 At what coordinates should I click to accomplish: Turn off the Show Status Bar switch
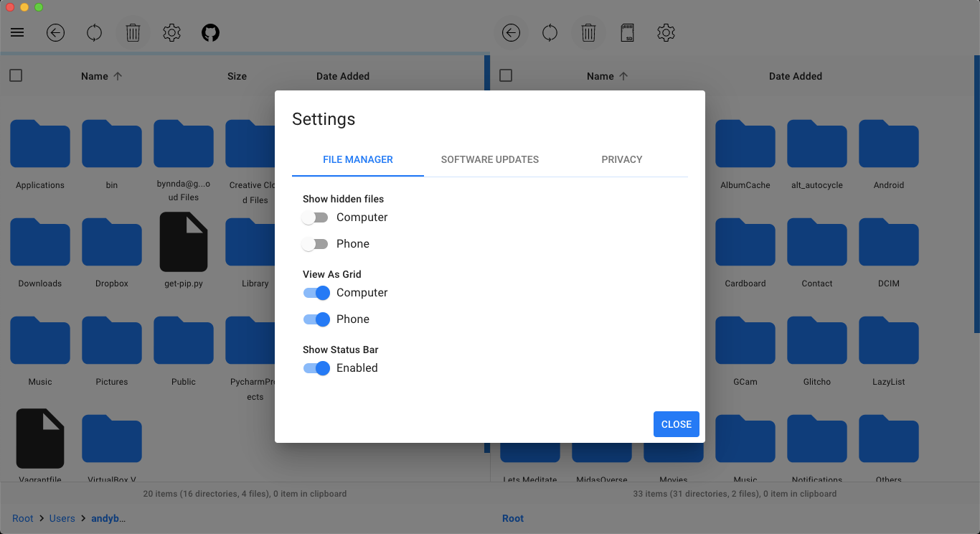click(316, 368)
